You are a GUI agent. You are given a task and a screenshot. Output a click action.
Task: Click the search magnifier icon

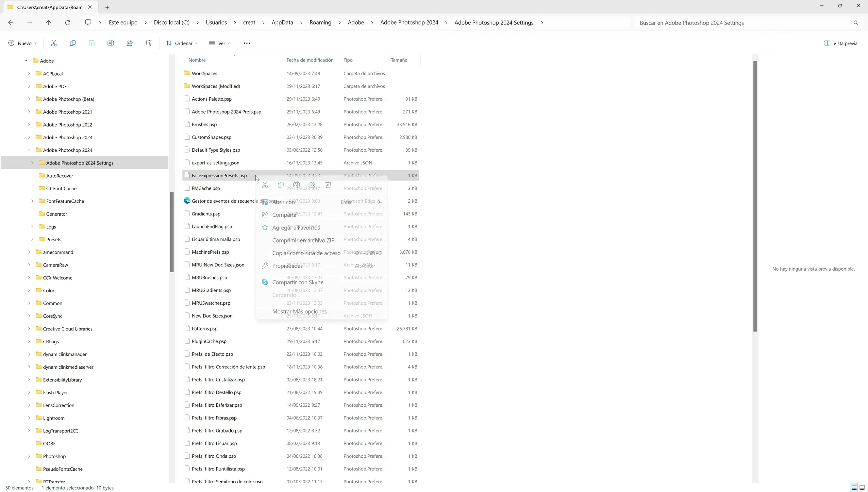856,23
